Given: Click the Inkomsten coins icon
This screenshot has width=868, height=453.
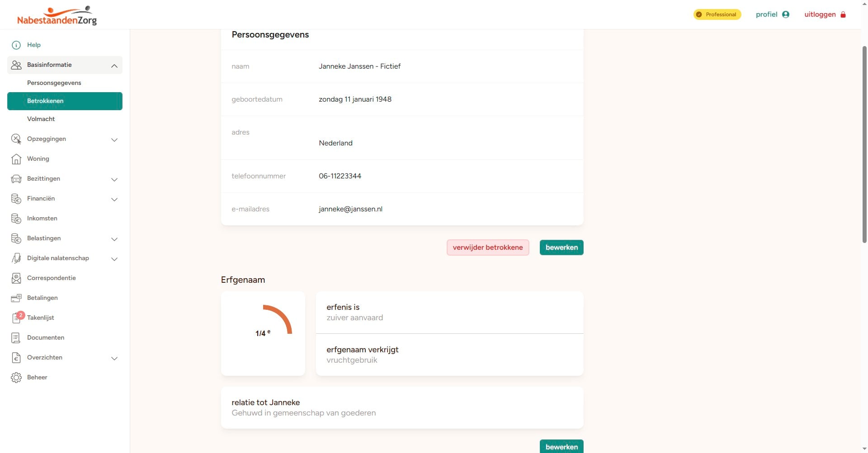Looking at the screenshot, I should click(x=16, y=219).
